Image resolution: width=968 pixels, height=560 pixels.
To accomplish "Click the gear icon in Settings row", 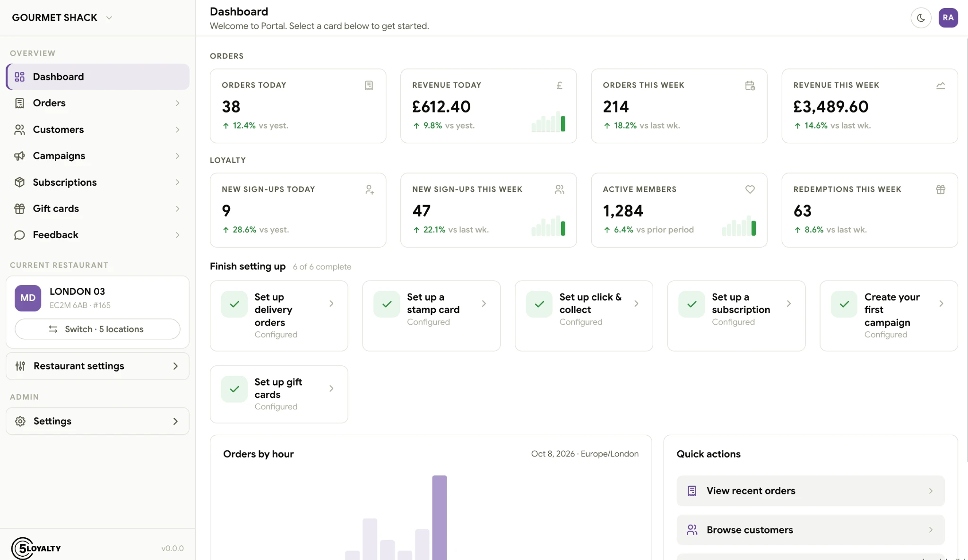I will 20,421.
